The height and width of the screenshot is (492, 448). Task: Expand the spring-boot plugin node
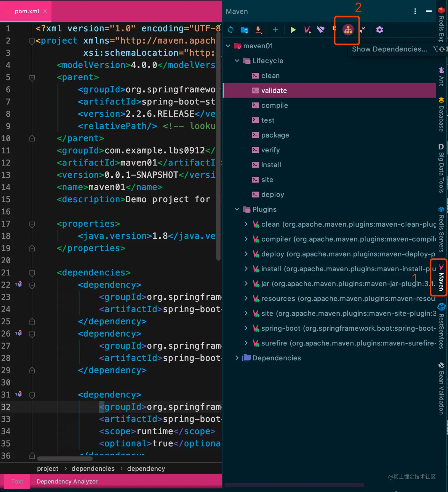click(x=246, y=328)
